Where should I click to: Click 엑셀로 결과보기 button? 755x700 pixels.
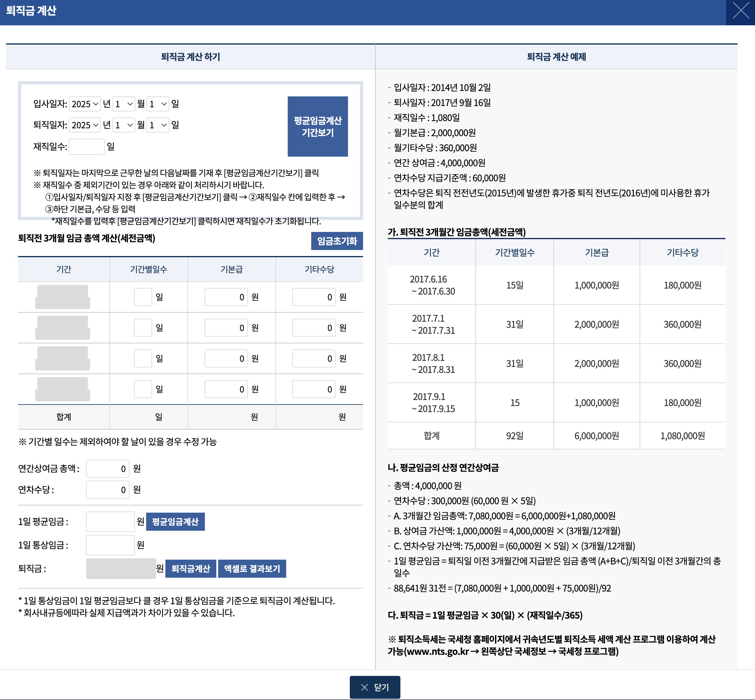coord(252,569)
